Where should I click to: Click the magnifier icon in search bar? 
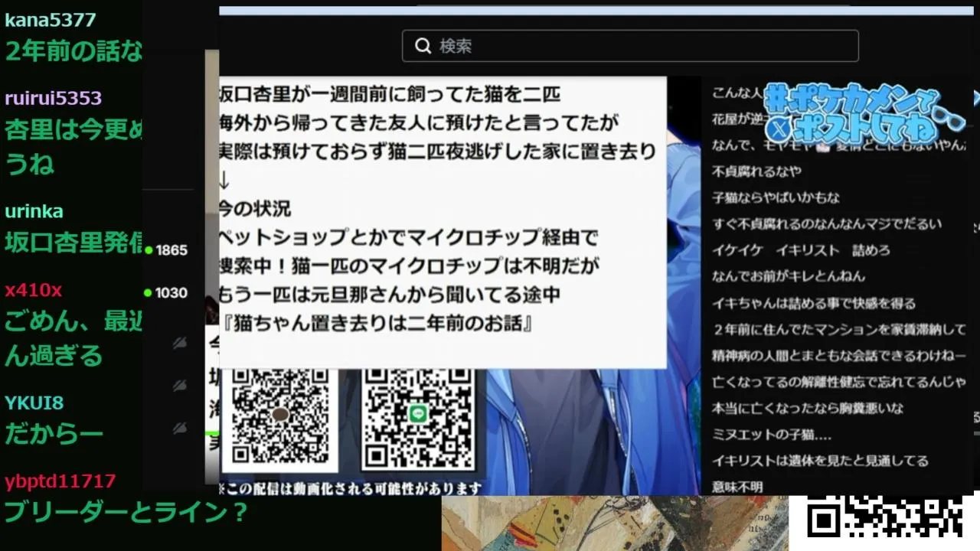point(423,46)
